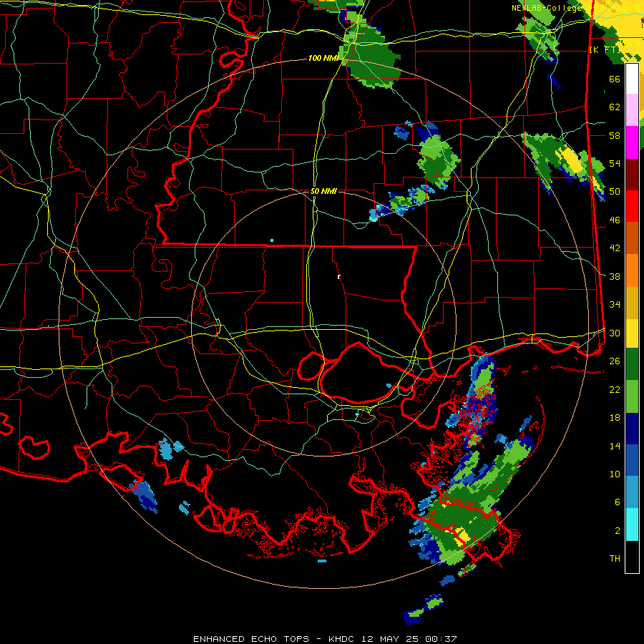Click the dark green legend swatch
Viewport: 644px width, 644px height.
click(x=632, y=364)
